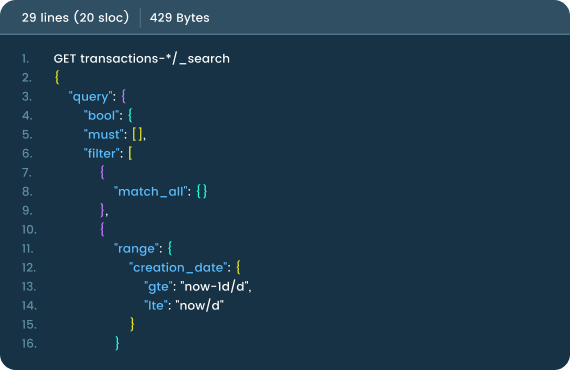The height and width of the screenshot is (370, 570).
Task: Click the line number 8
Action: [x=27, y=192]
